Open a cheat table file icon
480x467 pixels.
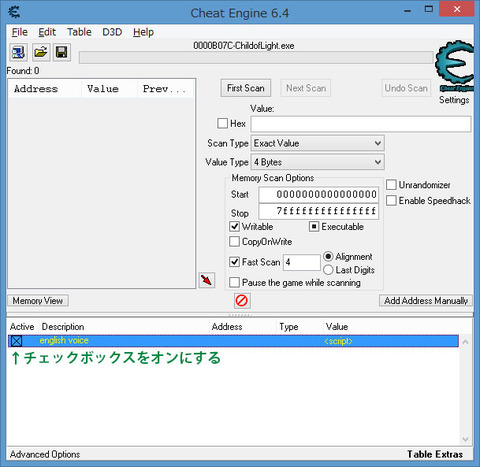(x=41, y=52)
